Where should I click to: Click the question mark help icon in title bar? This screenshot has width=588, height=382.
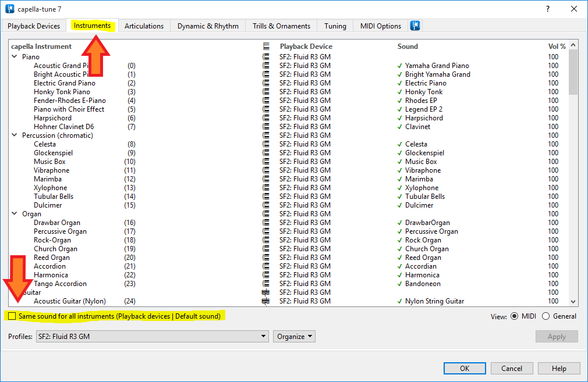click(548, 9)
